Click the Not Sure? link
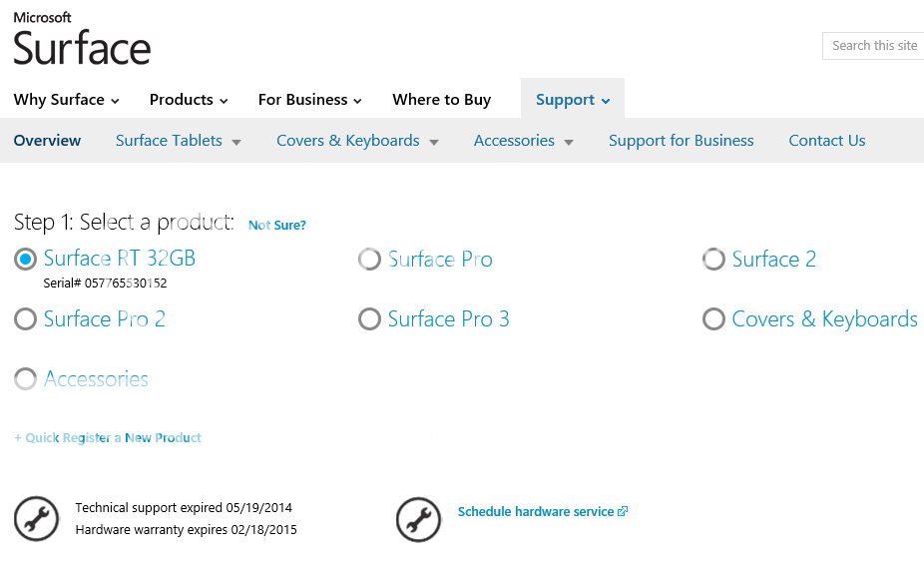The height and width of the screenshot is (573, 924). 277,226
